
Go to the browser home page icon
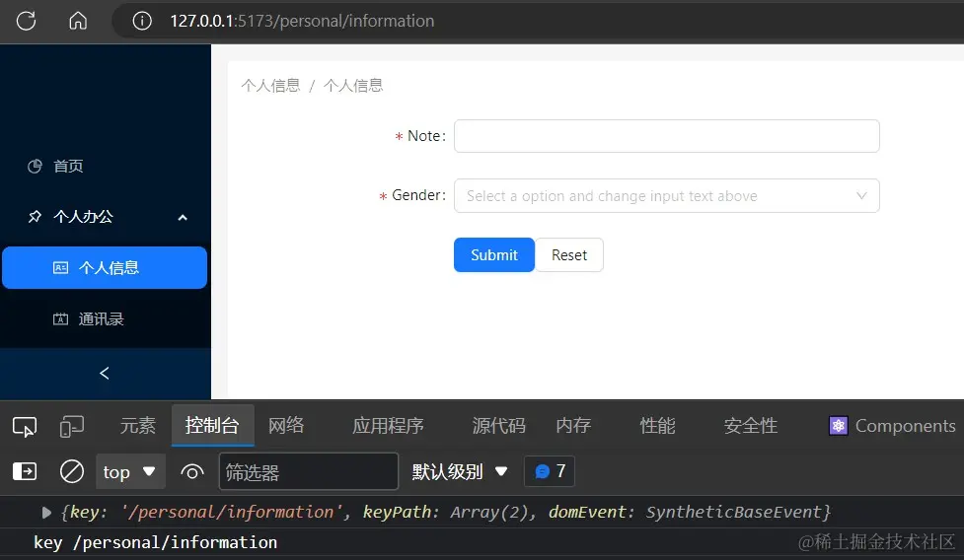[x=78, y=21]
